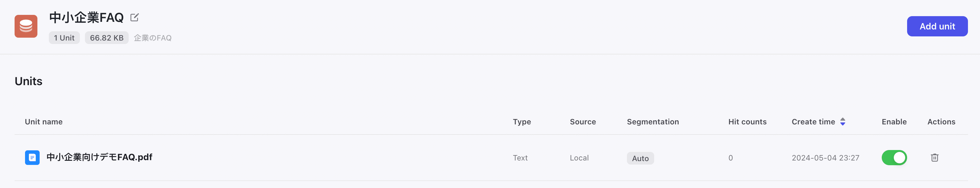Click the Type column header

point(522,122)
